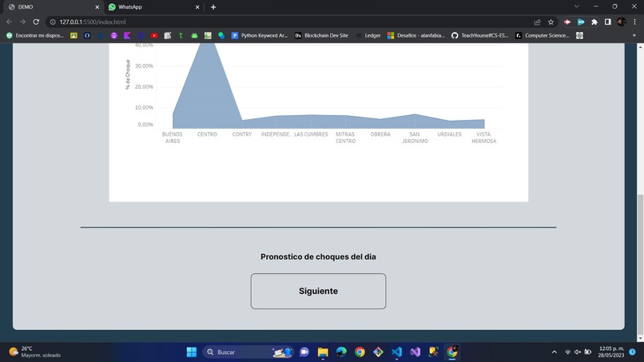Click the address bar URL field
The width and height of the screenshot is (644, 362).
pyautogui.click(x=288, y=22)
